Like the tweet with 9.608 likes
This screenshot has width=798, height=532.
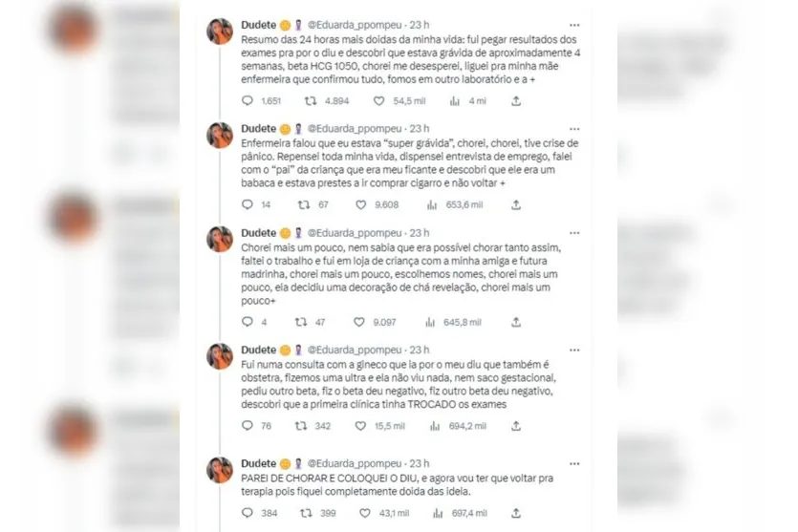tap(361, 204)
